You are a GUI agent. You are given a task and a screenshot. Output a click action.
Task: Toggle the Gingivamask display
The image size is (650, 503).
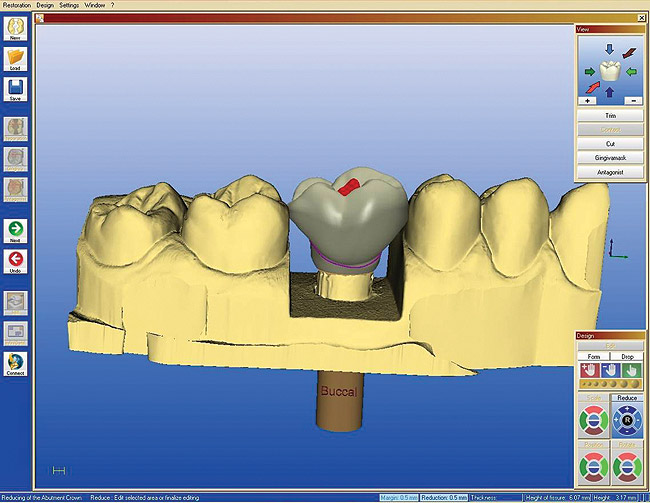tap(610, 158)
